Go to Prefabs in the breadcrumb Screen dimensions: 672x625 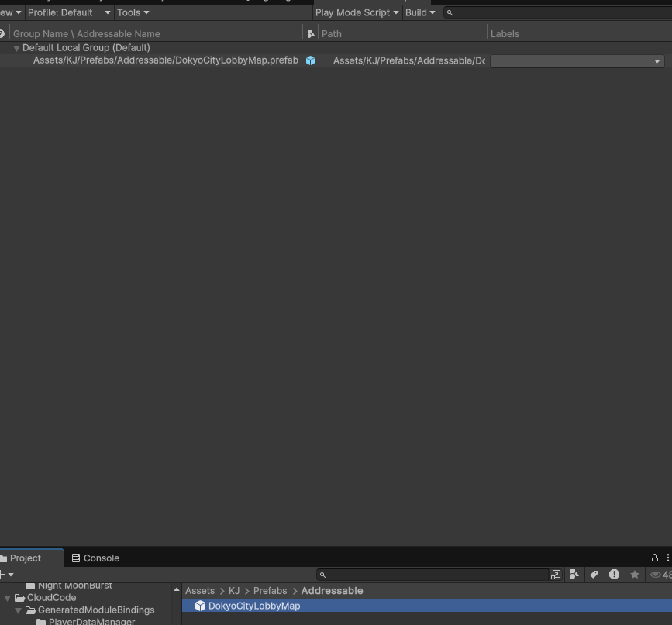[270, 591]
